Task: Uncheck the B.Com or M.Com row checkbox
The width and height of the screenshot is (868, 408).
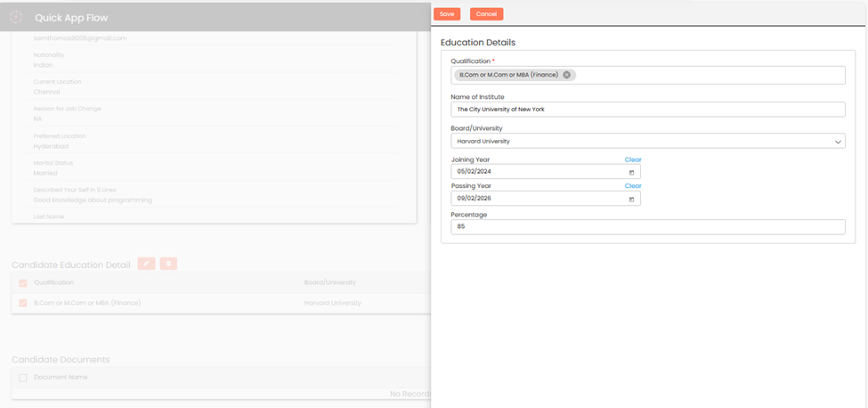Action: click(23, 304)
